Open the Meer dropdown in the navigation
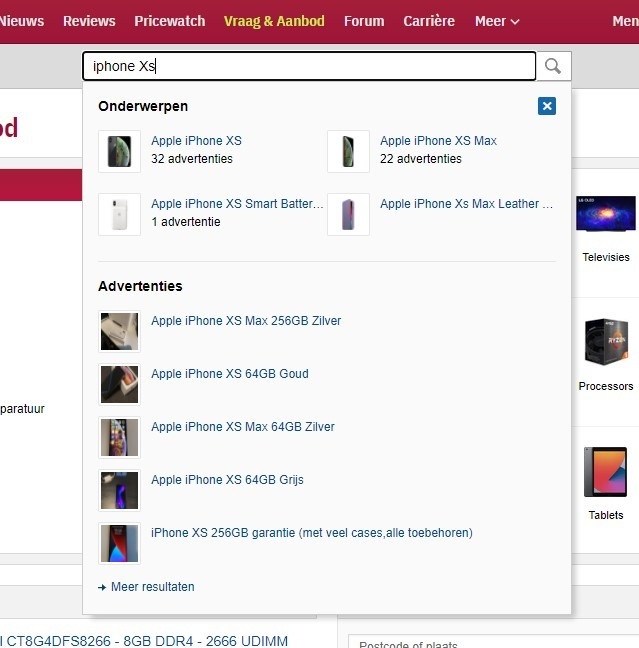Screen dimensions: 639x648 (497, 21)
